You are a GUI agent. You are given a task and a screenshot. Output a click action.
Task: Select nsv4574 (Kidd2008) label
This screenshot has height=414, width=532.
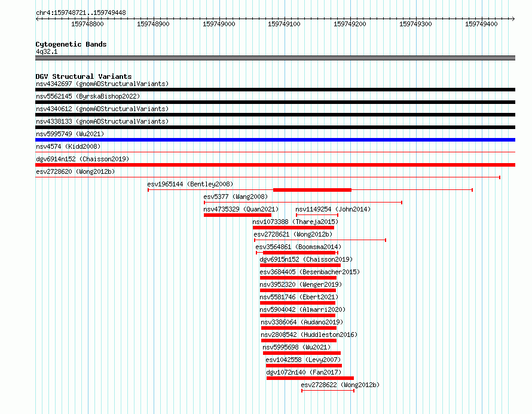pyautogui.click(x=68, y=146)
